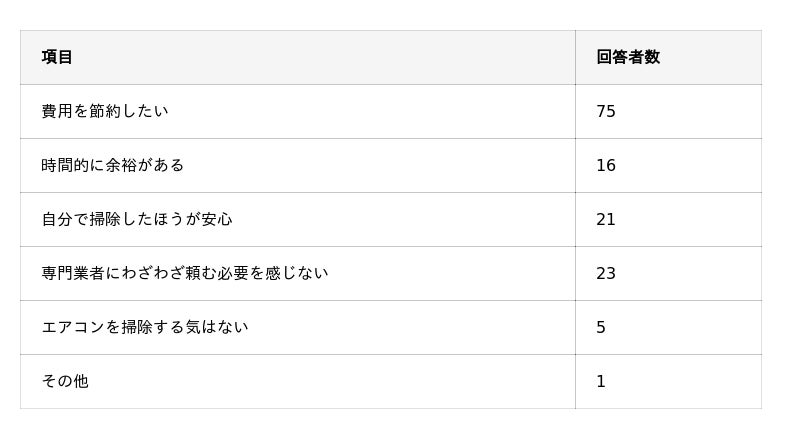Click the エアコンを掃除する気はない cell
This screenshot has height=439, width=800.
click(x=145, y=327)
